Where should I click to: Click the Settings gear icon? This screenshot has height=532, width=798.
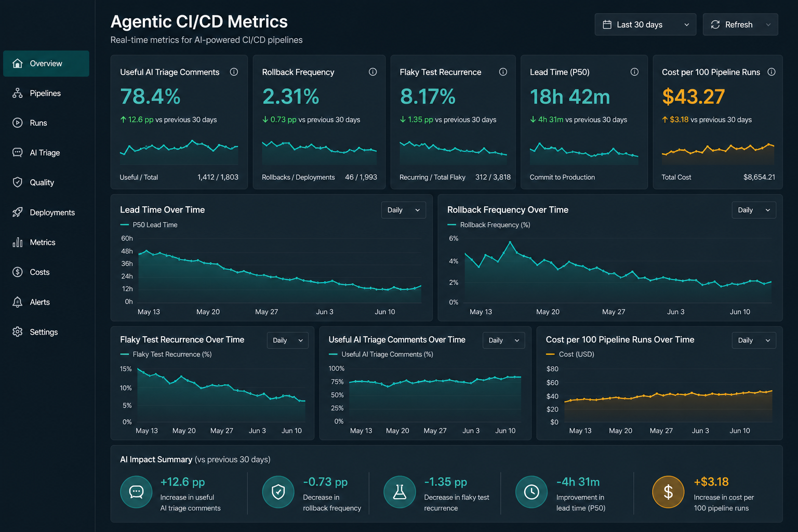pyautogui.click(x=18, y=332)
